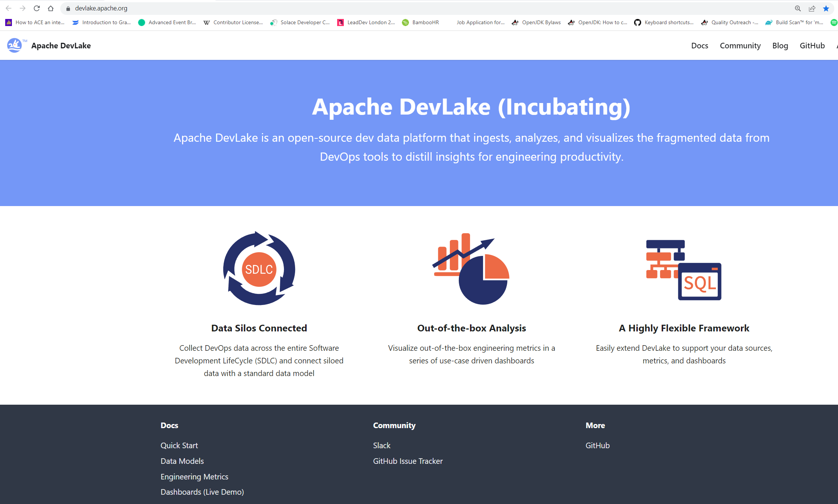
Task: Open Docs in the top navigation
Action: pyautogui.click(x=700, y=45)
